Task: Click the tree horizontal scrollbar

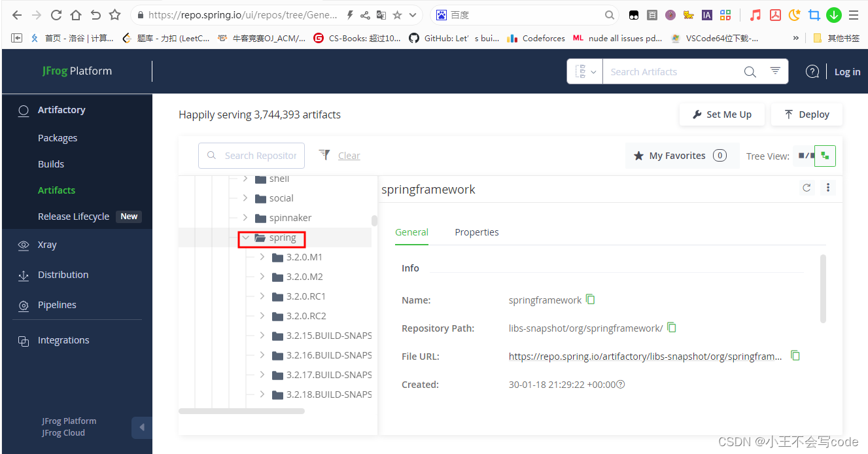Action: [241, 411]
